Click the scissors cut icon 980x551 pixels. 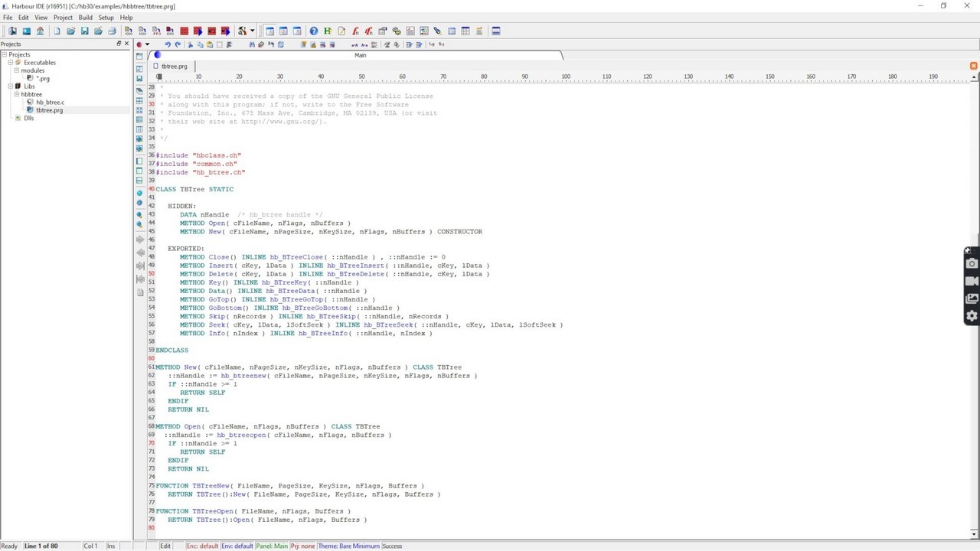[190, 44]
